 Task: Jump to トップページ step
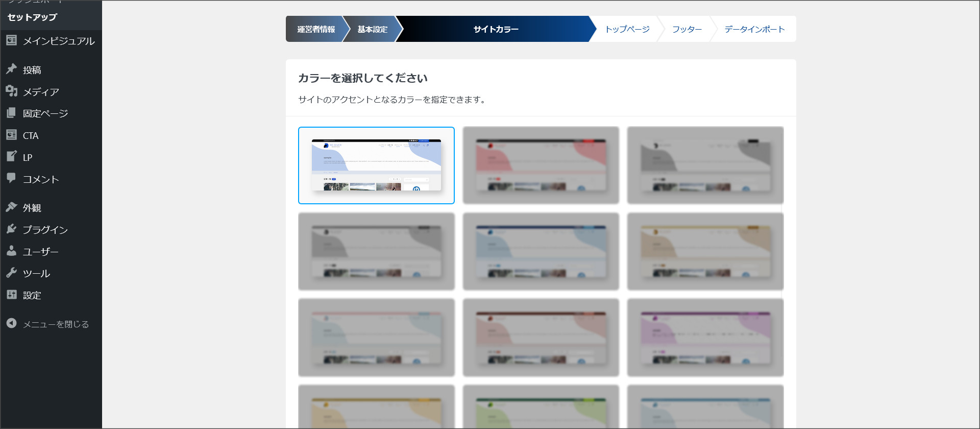627,29
